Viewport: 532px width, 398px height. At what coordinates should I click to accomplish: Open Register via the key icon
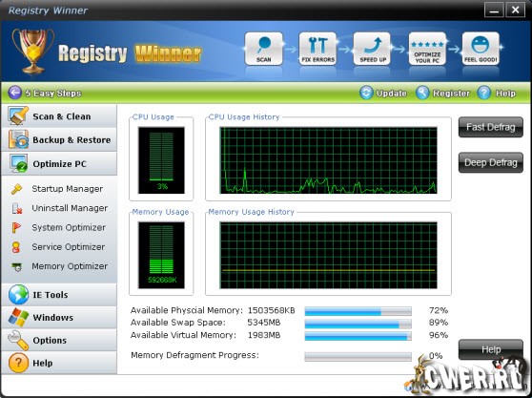point(422,93)
